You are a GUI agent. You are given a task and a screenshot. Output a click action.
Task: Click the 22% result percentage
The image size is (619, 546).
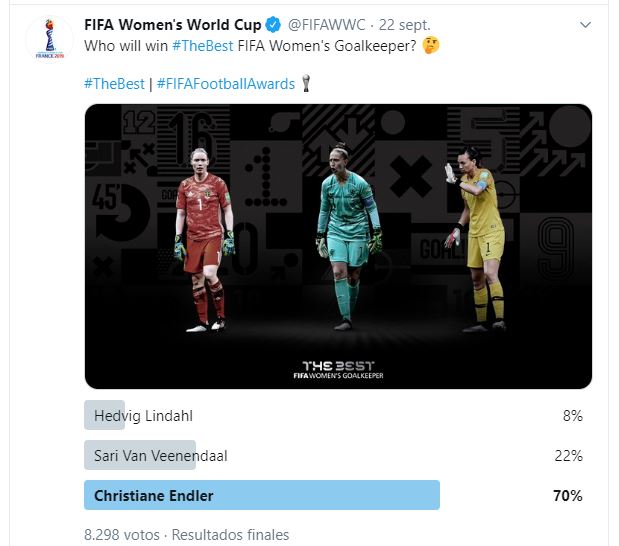(568, 456)
